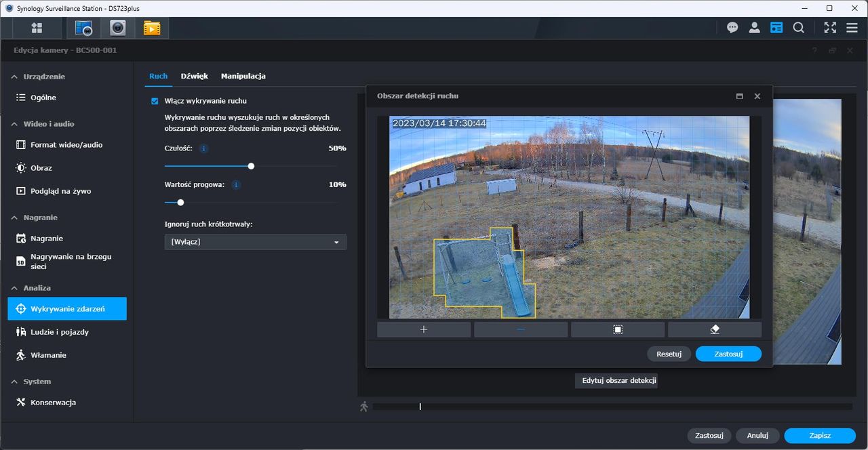Collapse the Nagranie section
Image resolution: width=868 pixels, height=450 pixels.
(x=15, y=218)
